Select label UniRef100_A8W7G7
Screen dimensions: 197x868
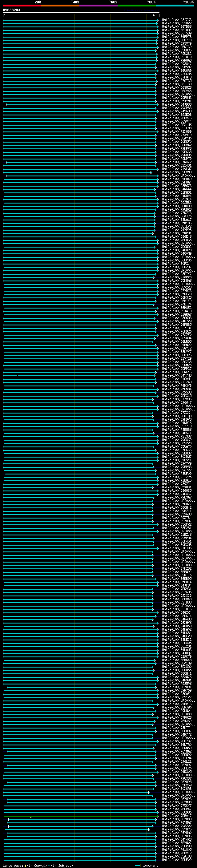click(177, 741)
